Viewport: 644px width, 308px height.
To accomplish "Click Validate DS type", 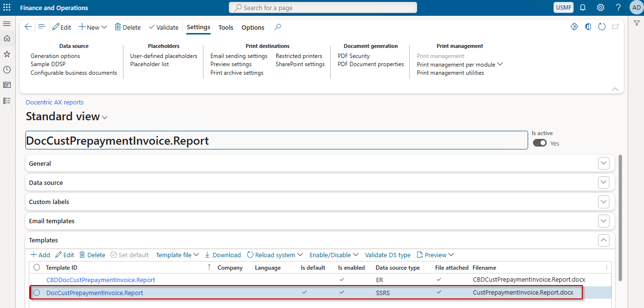I will tap(388, 255).
